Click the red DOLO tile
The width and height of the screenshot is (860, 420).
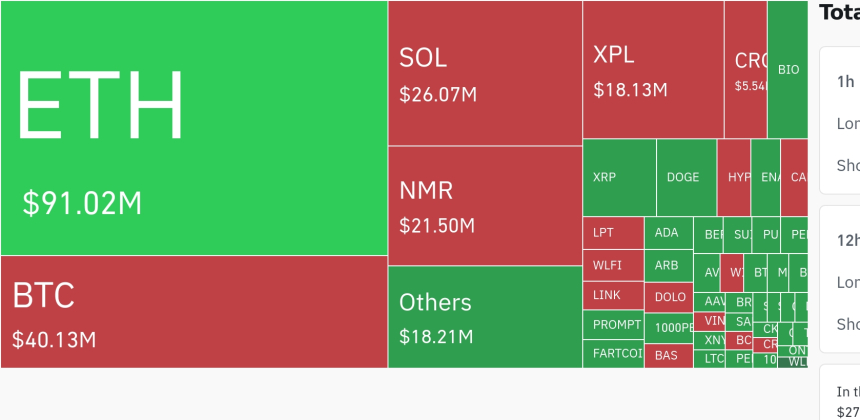(668, 297)
